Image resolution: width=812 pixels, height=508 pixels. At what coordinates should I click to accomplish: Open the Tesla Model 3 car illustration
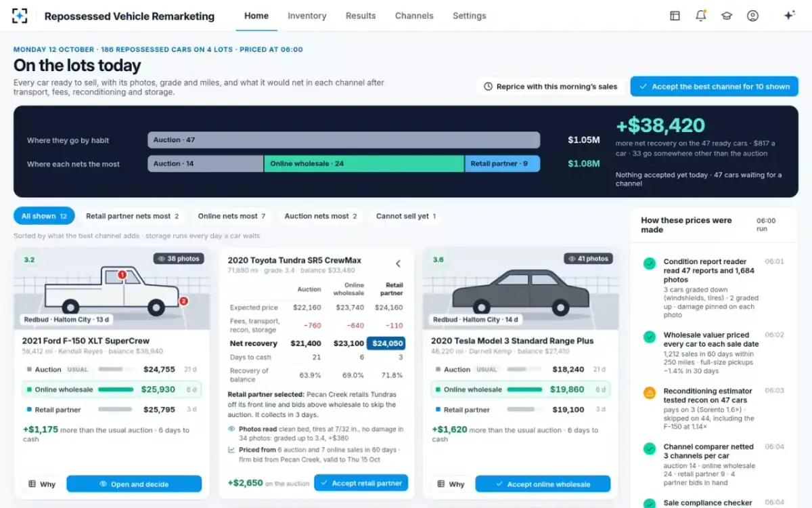point(520,290)
